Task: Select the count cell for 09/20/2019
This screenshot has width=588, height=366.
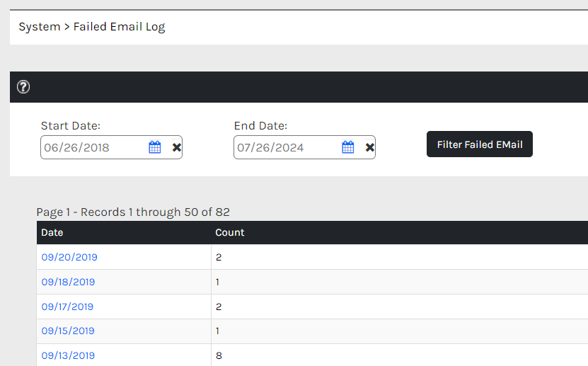Action: pyautogui.click(x=399, y=257)
